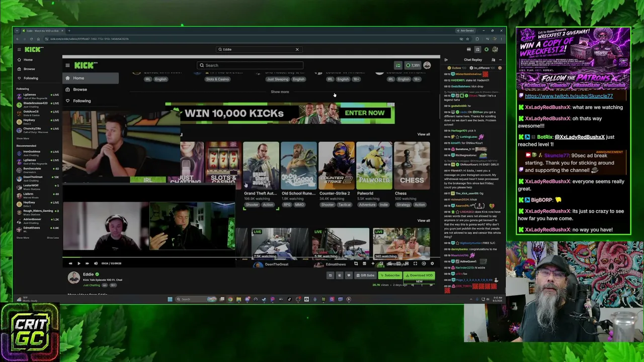Skip forward in the VOD player

tap(87, 263)
